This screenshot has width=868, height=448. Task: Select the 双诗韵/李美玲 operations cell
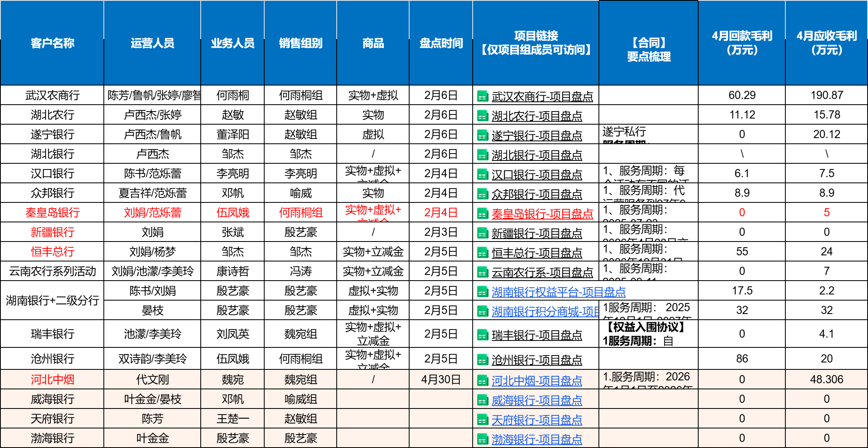coord(152,359)
